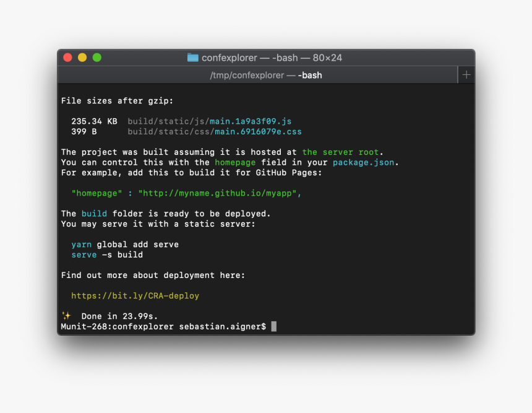Viewport: 532px width, 413px height.
Task: Click the folder icon in the title bar
Action: (193, 58)
